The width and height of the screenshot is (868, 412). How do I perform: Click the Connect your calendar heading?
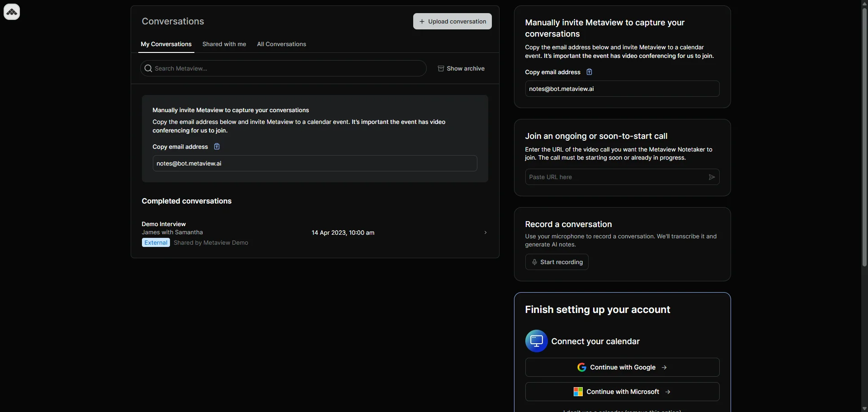595,341
